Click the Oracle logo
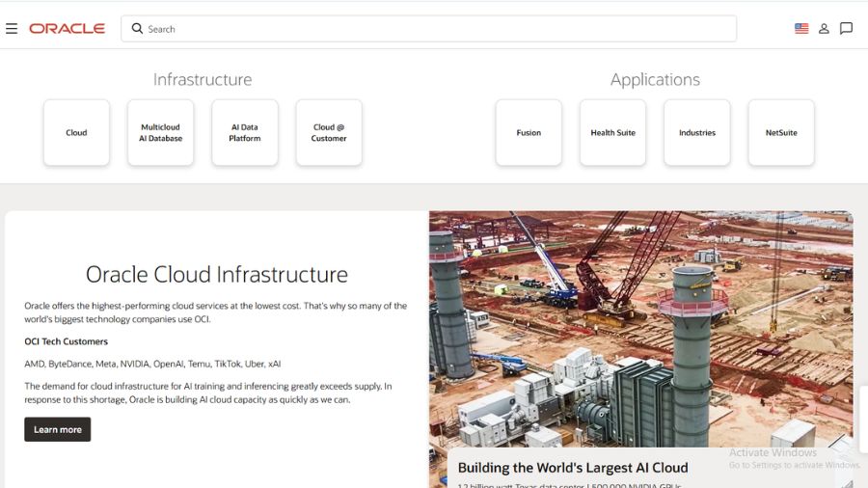 67,29
